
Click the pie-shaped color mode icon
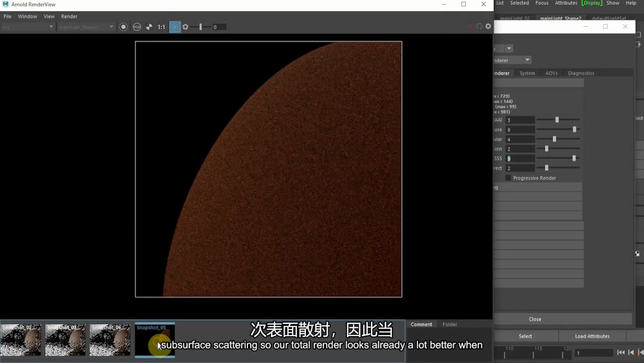149,27
